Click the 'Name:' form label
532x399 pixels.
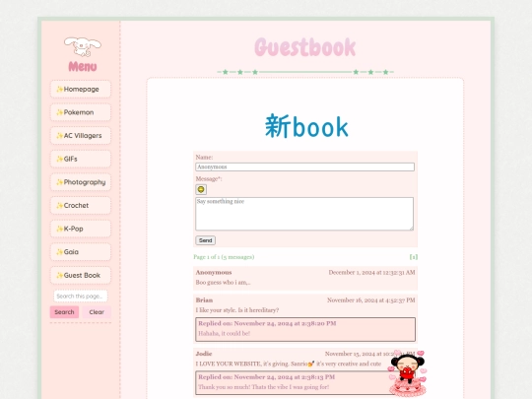point(204,157)
